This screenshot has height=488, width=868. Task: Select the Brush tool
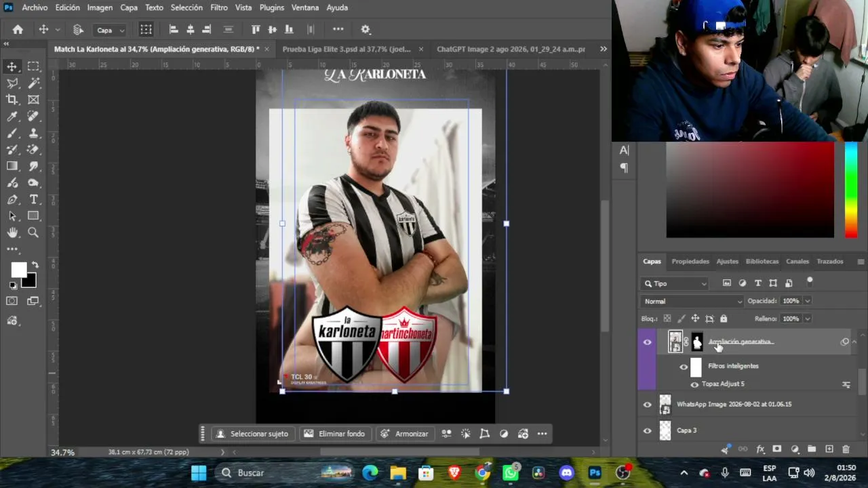point(12,133)
